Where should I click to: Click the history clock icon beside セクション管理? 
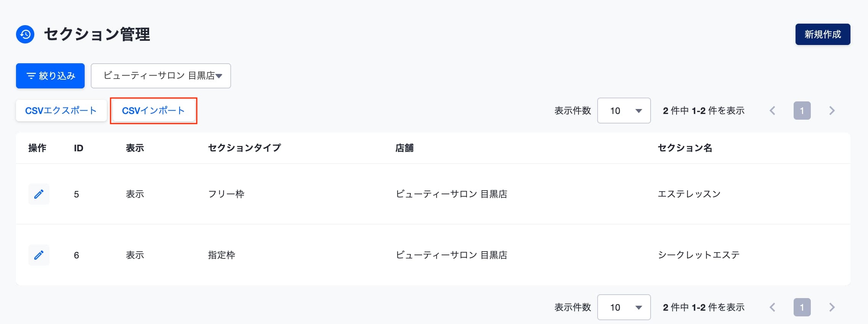[25, 34]
